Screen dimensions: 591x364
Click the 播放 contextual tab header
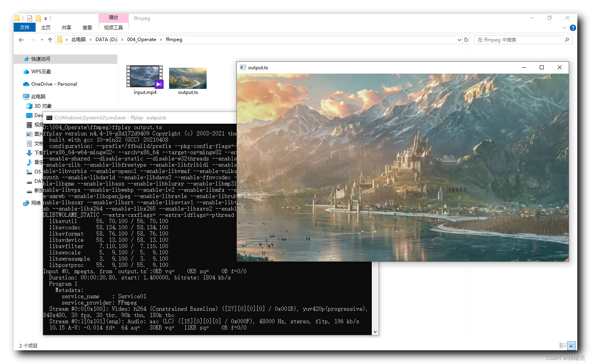(114, 18)
